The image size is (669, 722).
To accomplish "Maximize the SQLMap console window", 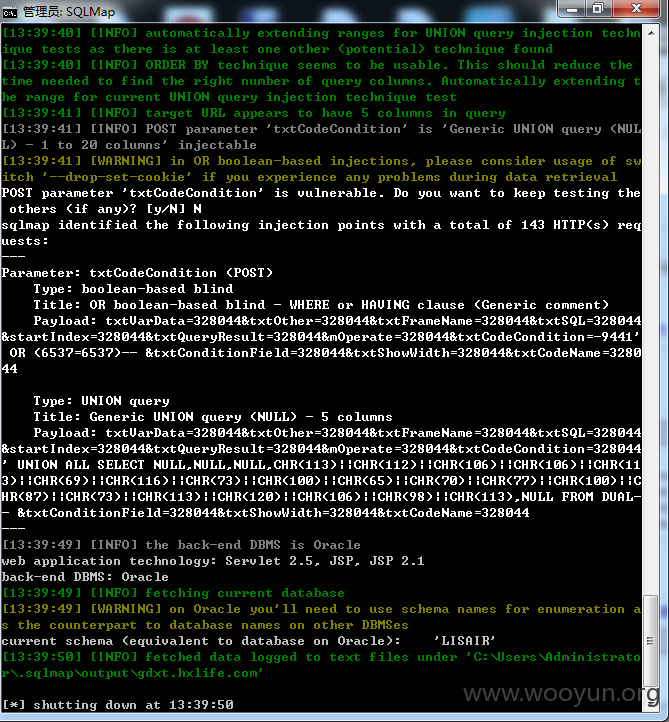I will tap(599, 9).
